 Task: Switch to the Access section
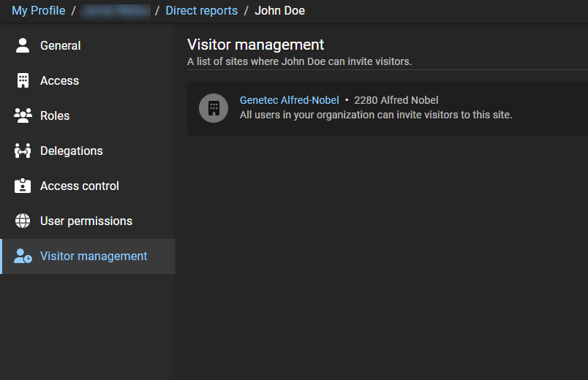[88, 80]
